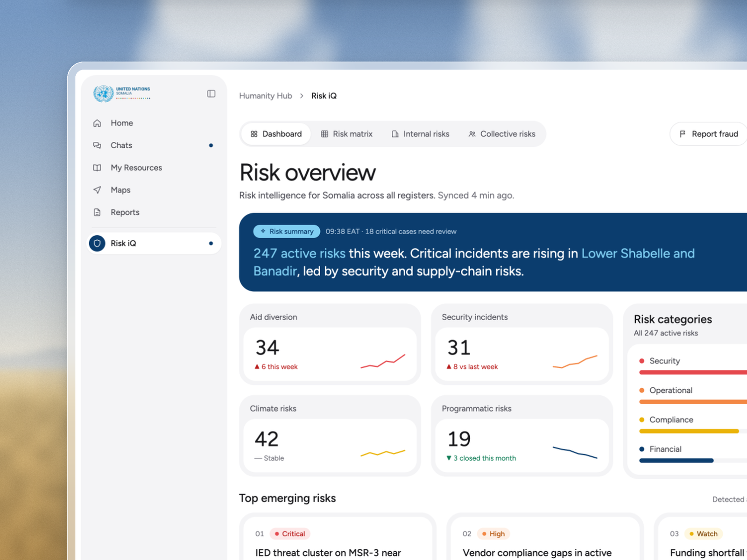This screenshot has height=560, width=747.
Task: Open the Programmatic risks card
Action: pos(522,436)
